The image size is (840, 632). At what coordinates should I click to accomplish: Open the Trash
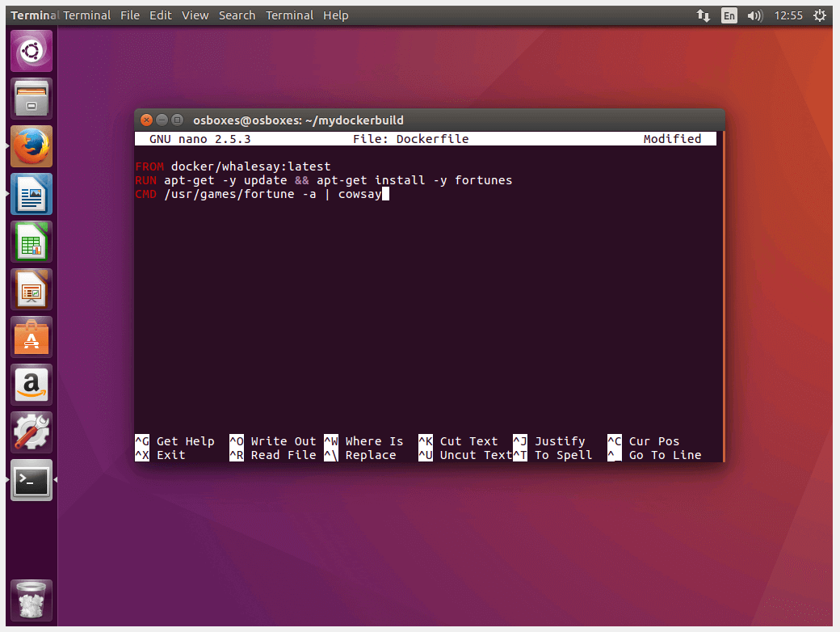coord(31,600)
